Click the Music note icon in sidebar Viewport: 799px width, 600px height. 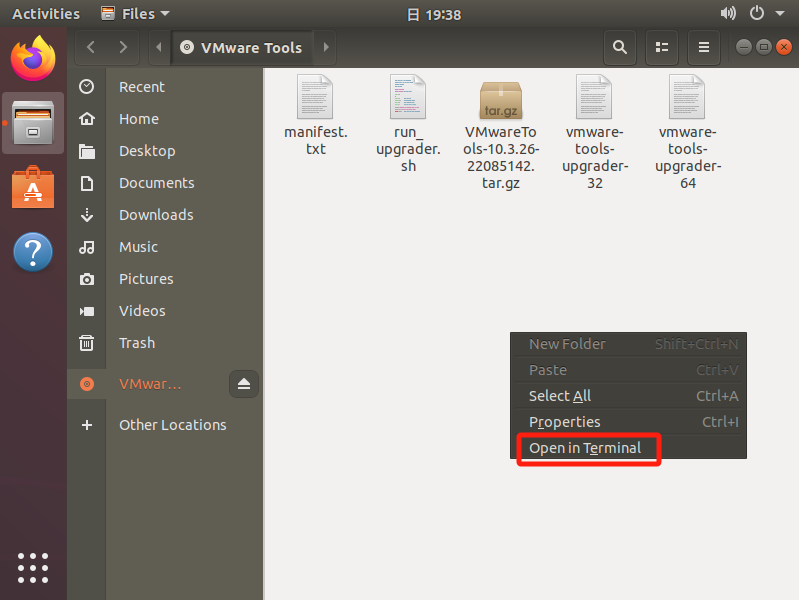87,247
